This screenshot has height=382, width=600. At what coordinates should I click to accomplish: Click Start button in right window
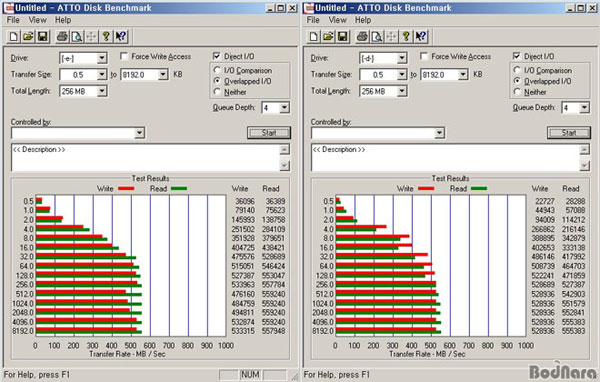(569, 133)
